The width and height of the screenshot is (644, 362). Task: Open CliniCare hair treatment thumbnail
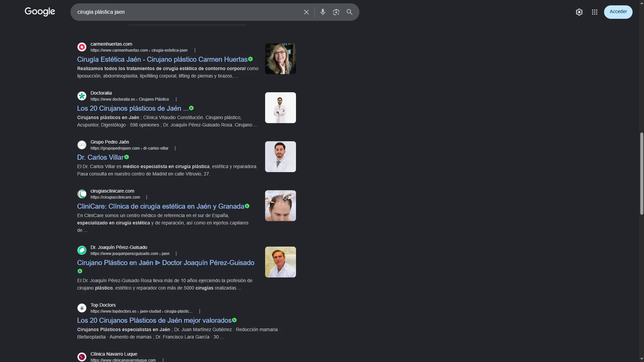tap(281, 206)
